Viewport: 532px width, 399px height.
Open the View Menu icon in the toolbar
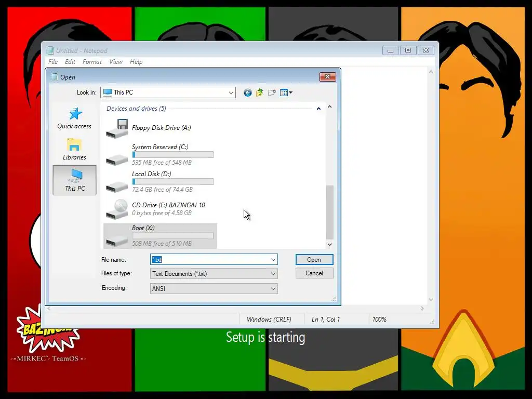click(286, 92)
